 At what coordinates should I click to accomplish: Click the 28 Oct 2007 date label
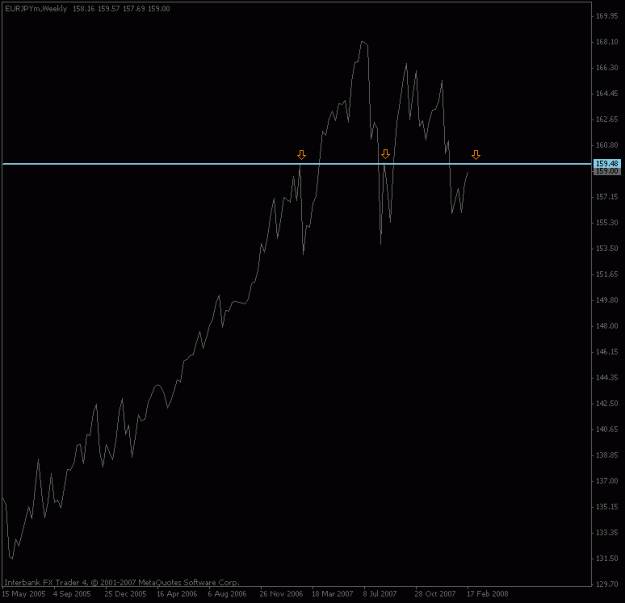(x=435, y=594)
